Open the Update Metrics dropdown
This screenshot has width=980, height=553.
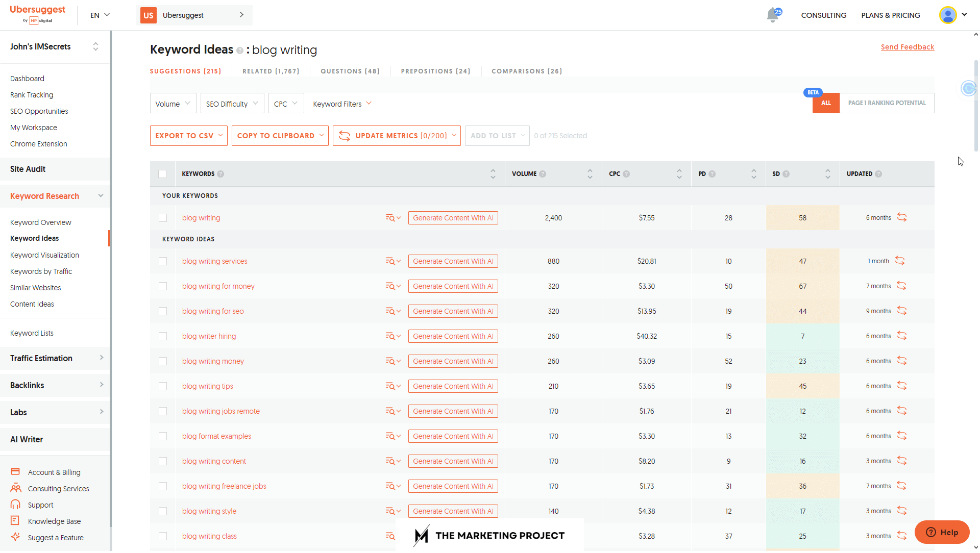(x=397, y=136)
